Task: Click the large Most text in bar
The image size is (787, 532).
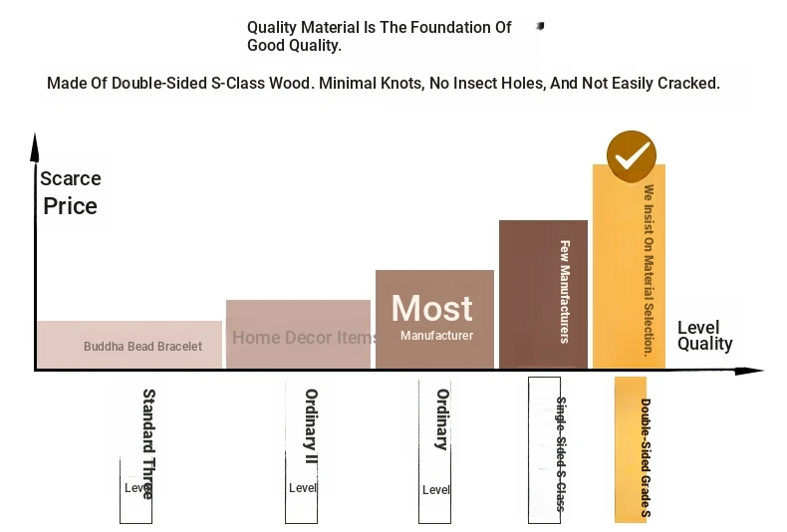Action: 431,308
